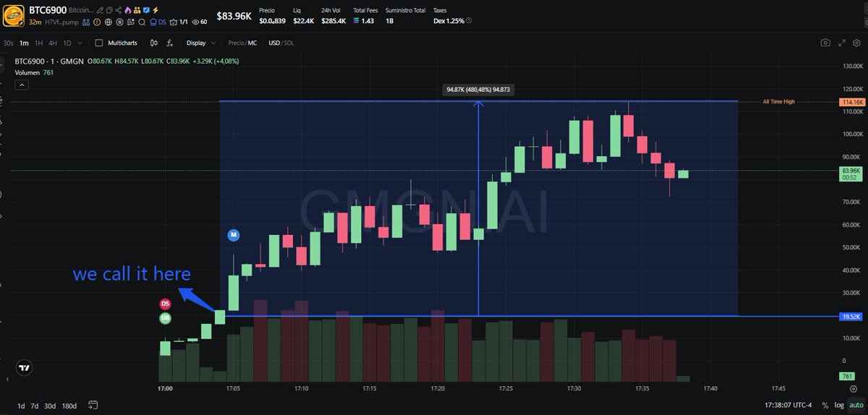Viewport: 868px width, 415px height.
Task: Click the orange warning circle icon
Action: (x=97, y=22)
